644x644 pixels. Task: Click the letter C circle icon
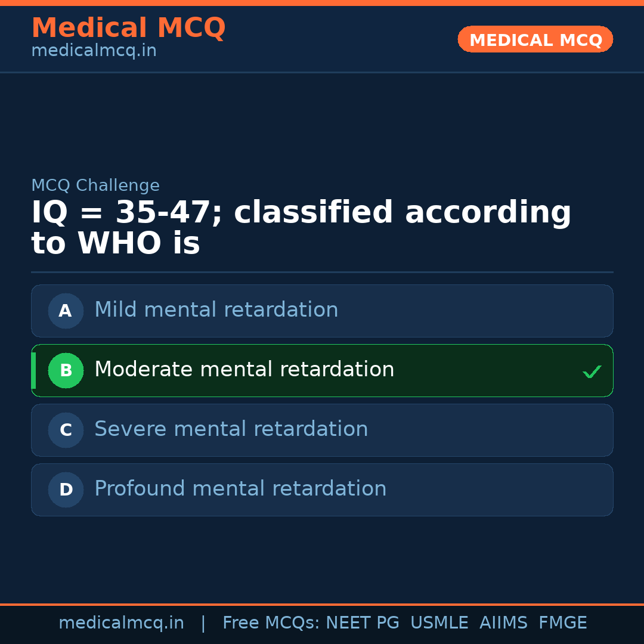click(66, 430)
